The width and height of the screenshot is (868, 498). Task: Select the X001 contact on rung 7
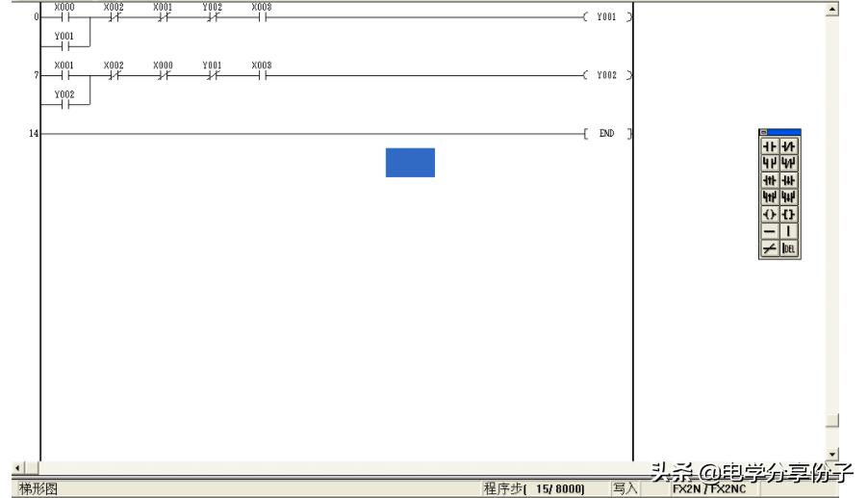[x=64, y=70]
